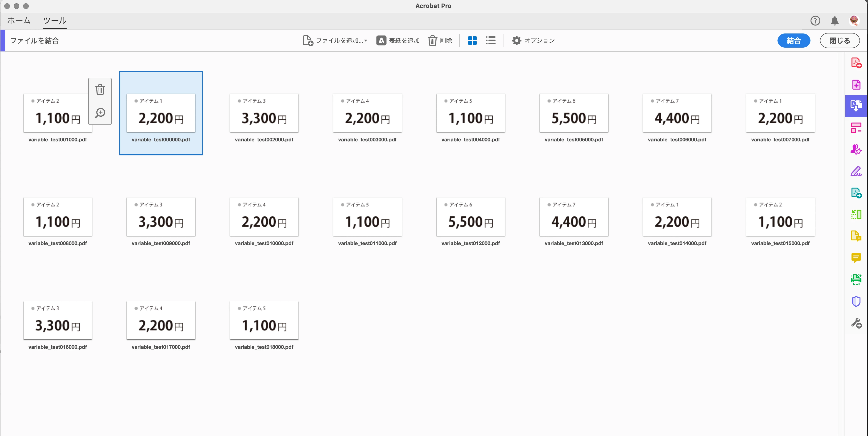Open the Fill & Sign sidebar tool

pos(856,172)
